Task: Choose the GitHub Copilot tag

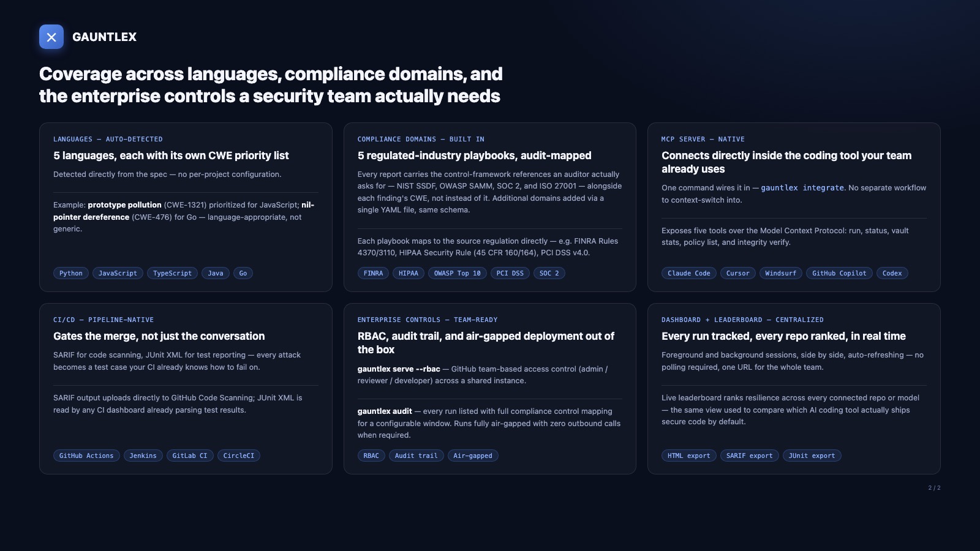Action: coord(839,273)
